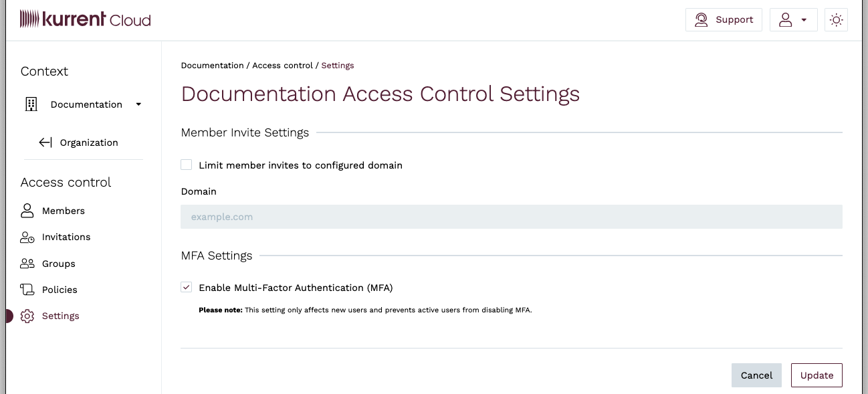Expand the user account dropdown arrow
Image resolution: width=868 pixels, height=394 pixels.
pos(804,19)
